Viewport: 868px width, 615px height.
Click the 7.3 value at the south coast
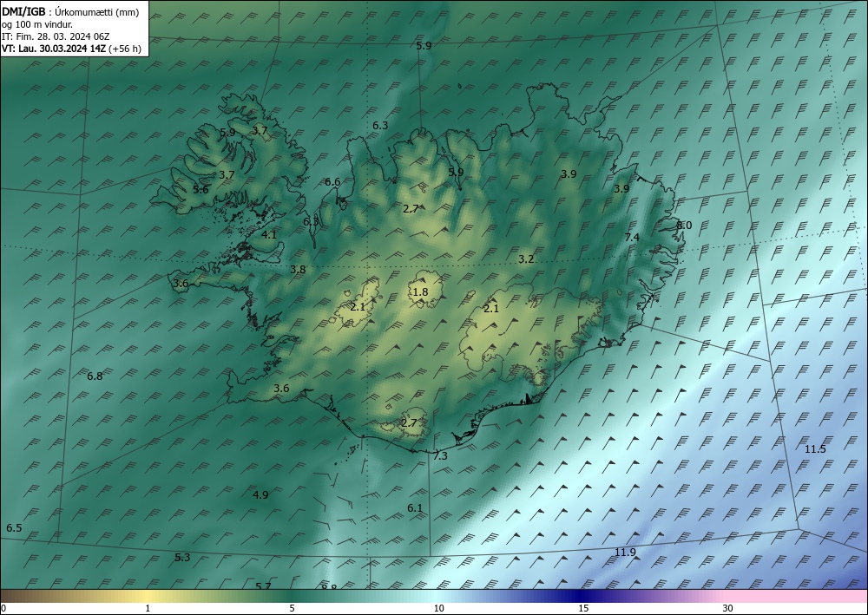click(x=440, y=455)
